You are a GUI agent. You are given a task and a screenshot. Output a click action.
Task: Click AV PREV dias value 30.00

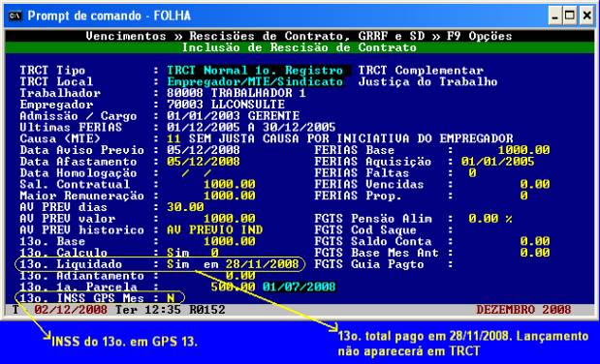click(x=185, y=207)
